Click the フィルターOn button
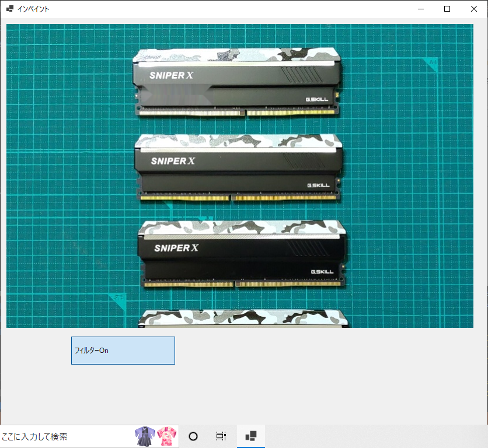Image resolution: width=488 pixels, height=448 pixels. [x=123, y=351]
